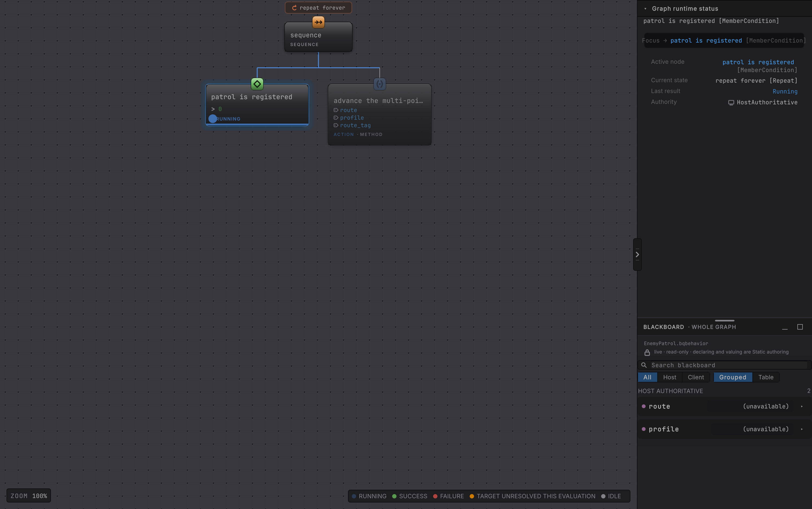
Task: Minimize the Blackboard panel
Action: click(x=784, y=327)
